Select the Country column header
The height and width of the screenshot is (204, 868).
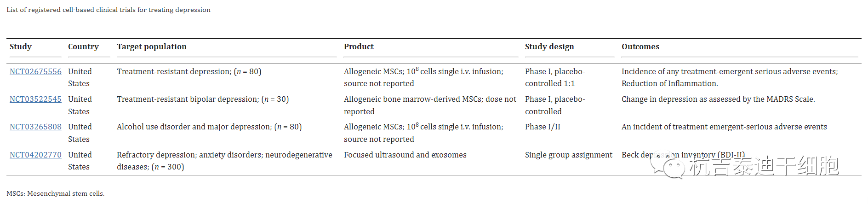pyautogui.click(x=83, y=47)
